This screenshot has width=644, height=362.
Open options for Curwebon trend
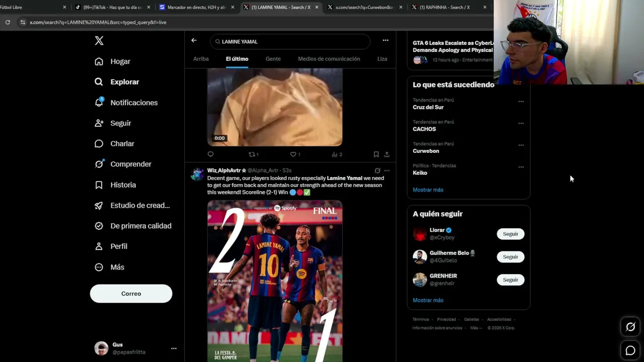tap(521, 145)
